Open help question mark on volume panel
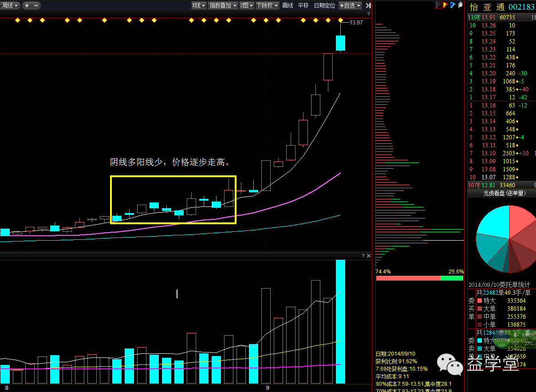 click(363, 256)
